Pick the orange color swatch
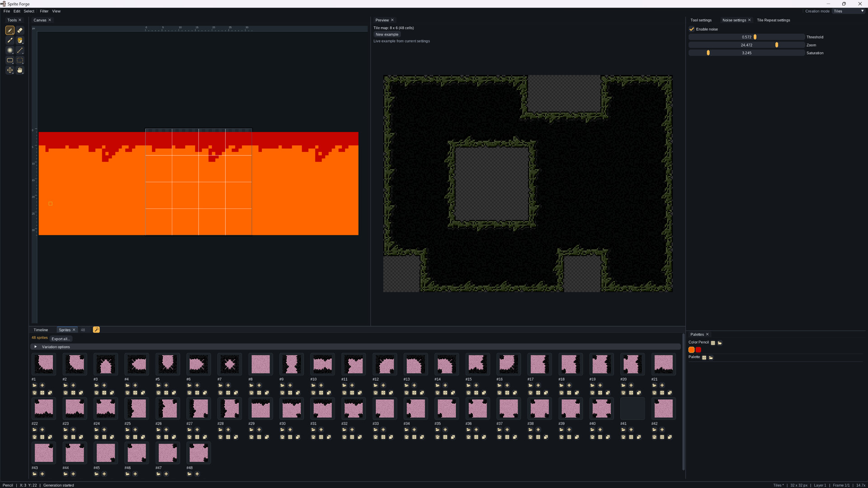This screenshot has width=868, height=488. (691, 350)
